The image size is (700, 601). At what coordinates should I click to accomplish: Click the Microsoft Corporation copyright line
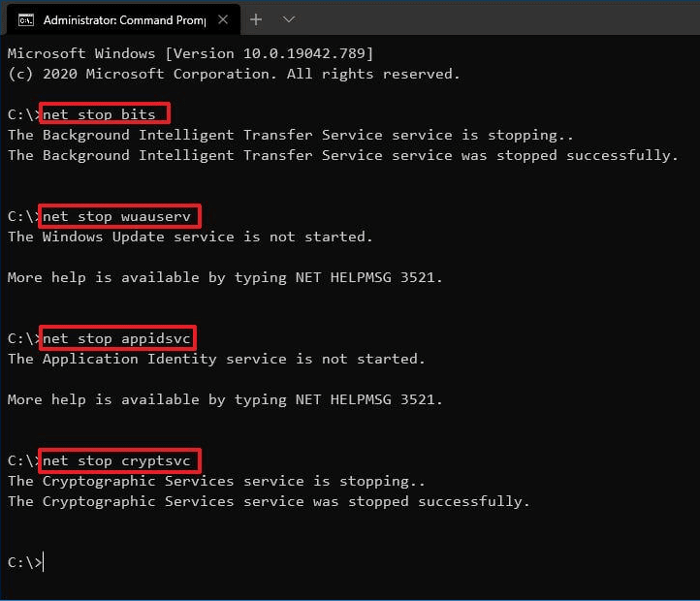tap(233, 73)
